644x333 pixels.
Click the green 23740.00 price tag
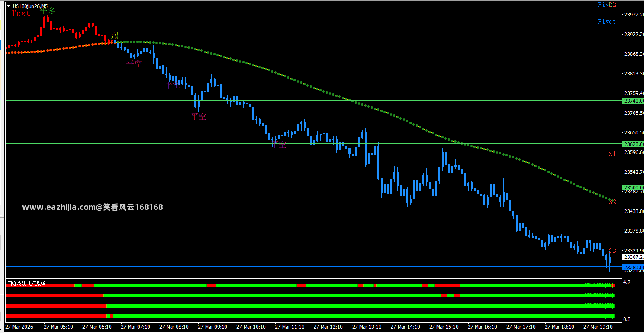tap(633, 101)
